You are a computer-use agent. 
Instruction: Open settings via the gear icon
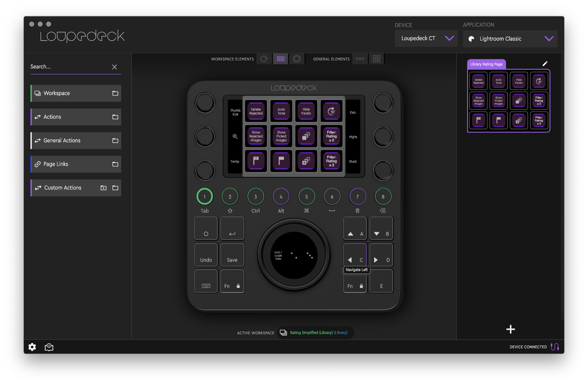[x=32, y=347]
